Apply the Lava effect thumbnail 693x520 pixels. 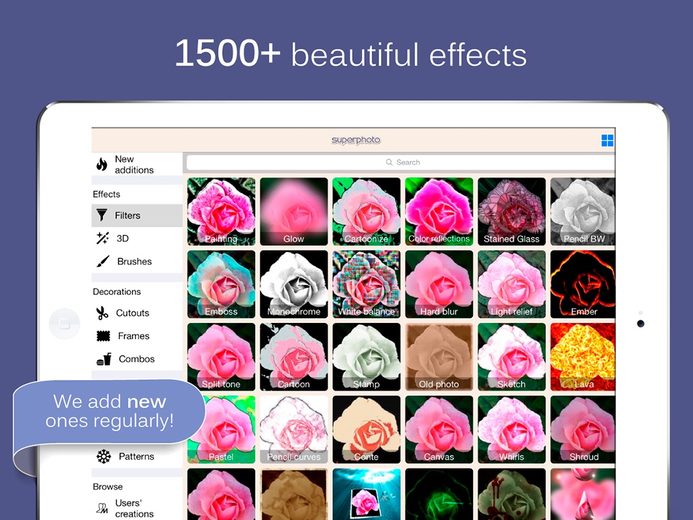(x=583, y=357)
